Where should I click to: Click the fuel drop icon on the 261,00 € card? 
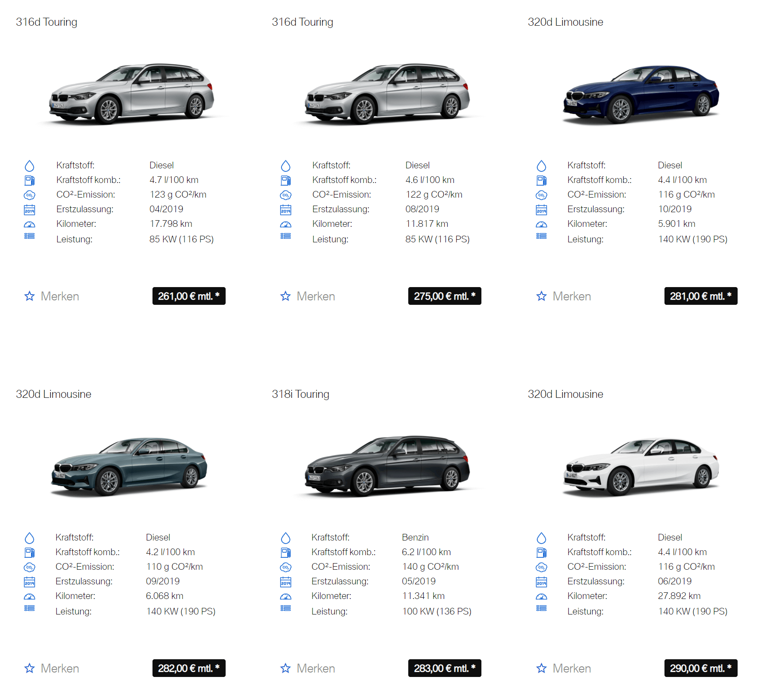coord(29,166)
